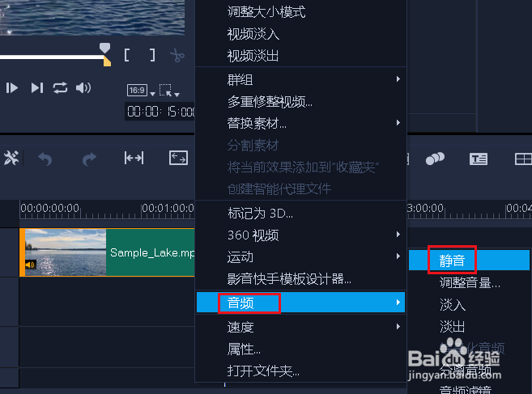Click the timeline undo arrow icon

coord(45,159)
